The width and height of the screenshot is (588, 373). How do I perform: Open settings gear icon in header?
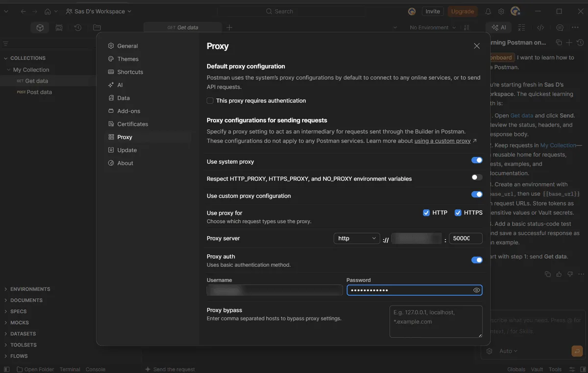pyautogui.click(x=501, y=11)
